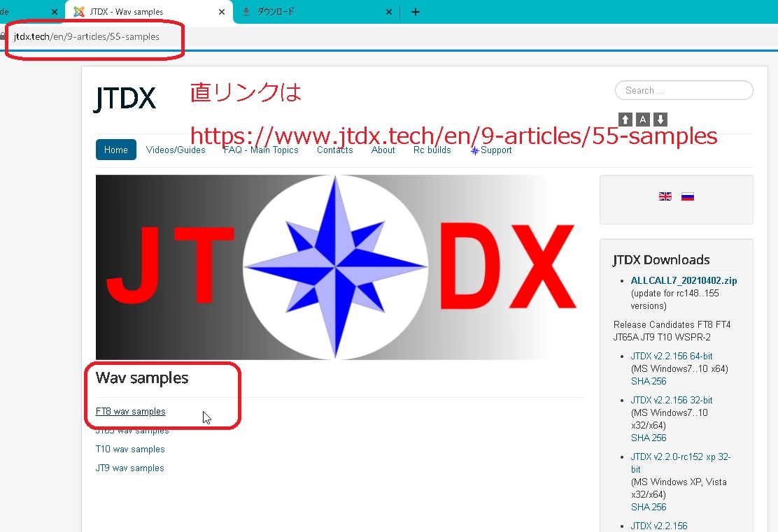Open the Contacts menu item

[x=335, y=150]
